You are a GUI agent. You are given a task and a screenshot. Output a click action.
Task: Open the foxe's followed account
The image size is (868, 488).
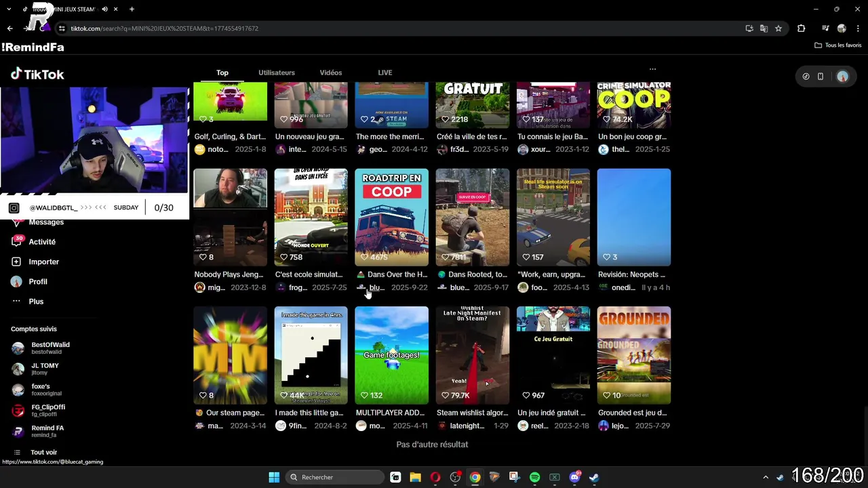point(37,390)
